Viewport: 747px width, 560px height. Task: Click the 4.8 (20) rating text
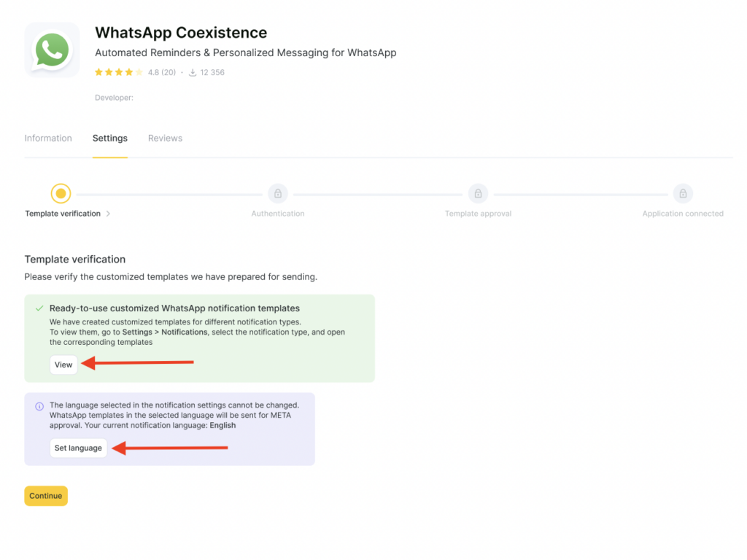coord(162,72)
